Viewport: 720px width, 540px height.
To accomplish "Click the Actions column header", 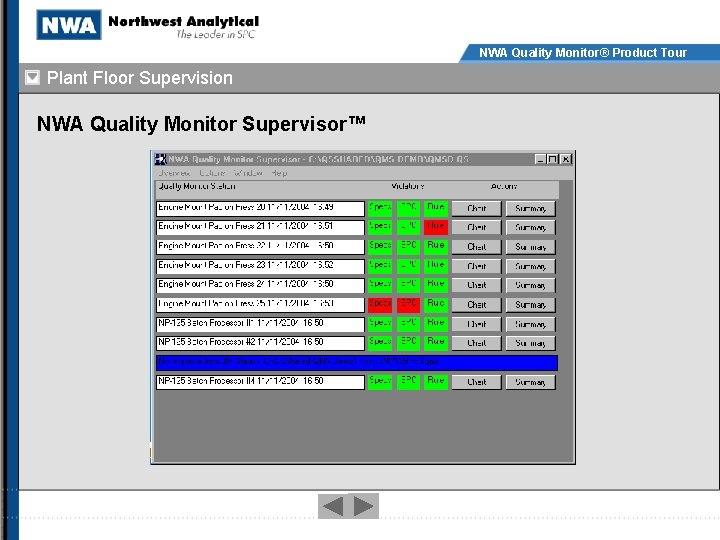I will pos(504,186).
